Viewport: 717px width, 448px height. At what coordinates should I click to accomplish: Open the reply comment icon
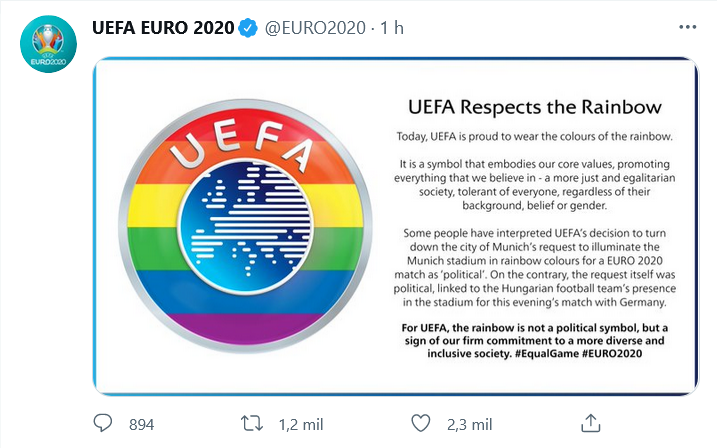coord(102,423)
